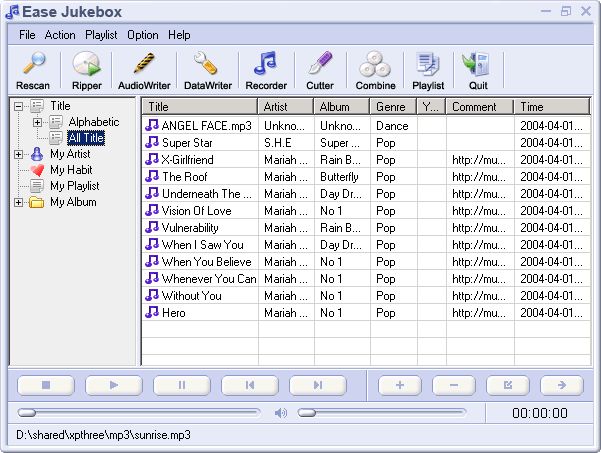Image resolution: width=601 pixels, height=453 pixels.
Task: Open the File menu
Action: (27, 35)
